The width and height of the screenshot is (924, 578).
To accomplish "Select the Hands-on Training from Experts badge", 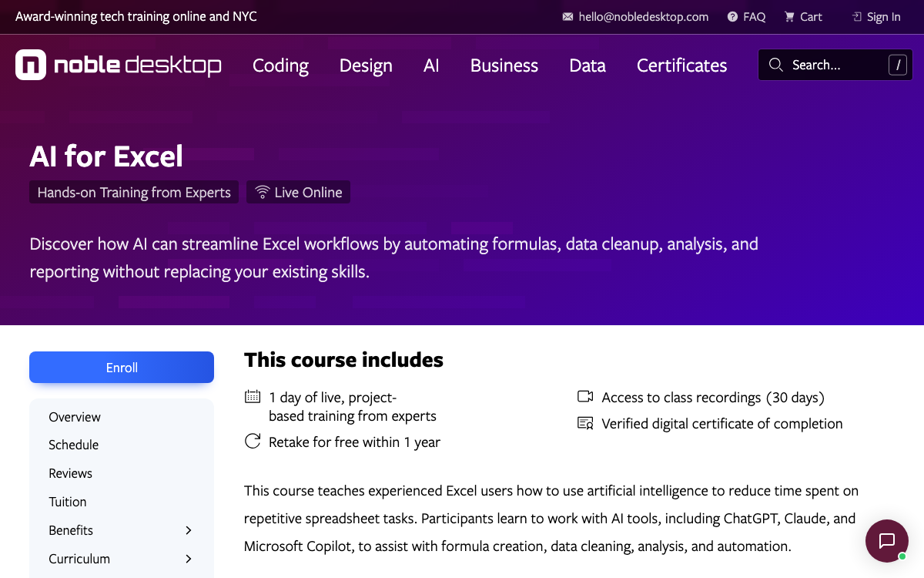I will tap(134, 192).
